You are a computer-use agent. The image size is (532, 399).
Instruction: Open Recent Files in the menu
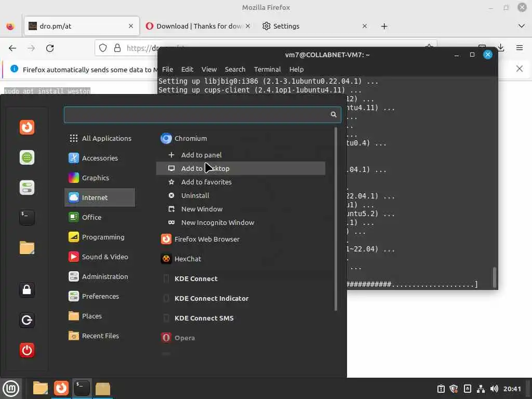coord(100,336)
